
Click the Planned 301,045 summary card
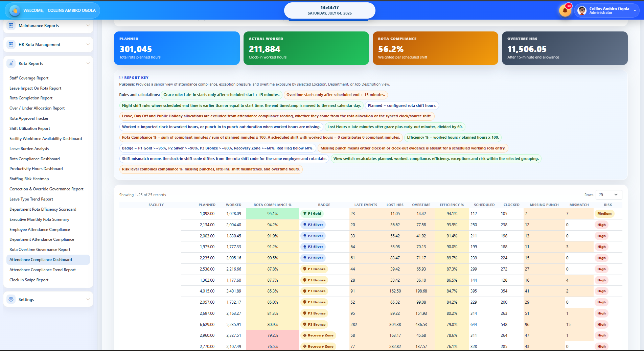click(x=177, y=48)
